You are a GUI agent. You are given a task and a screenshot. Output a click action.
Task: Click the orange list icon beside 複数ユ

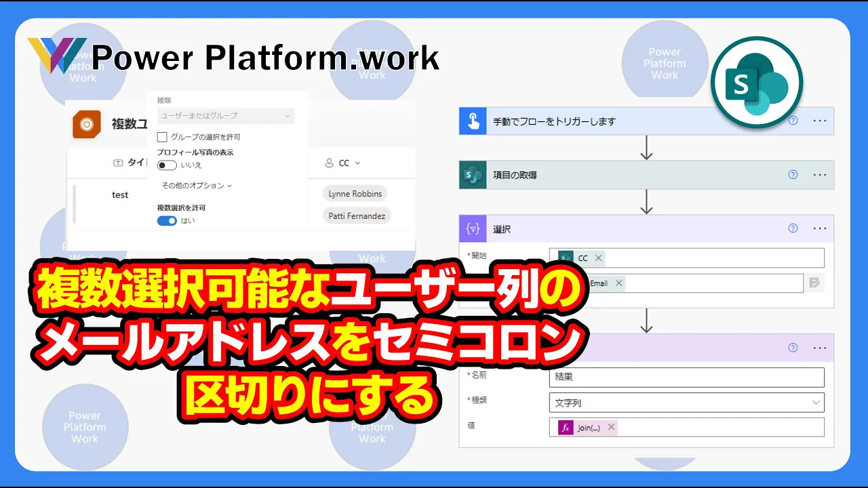pos(87,124)
